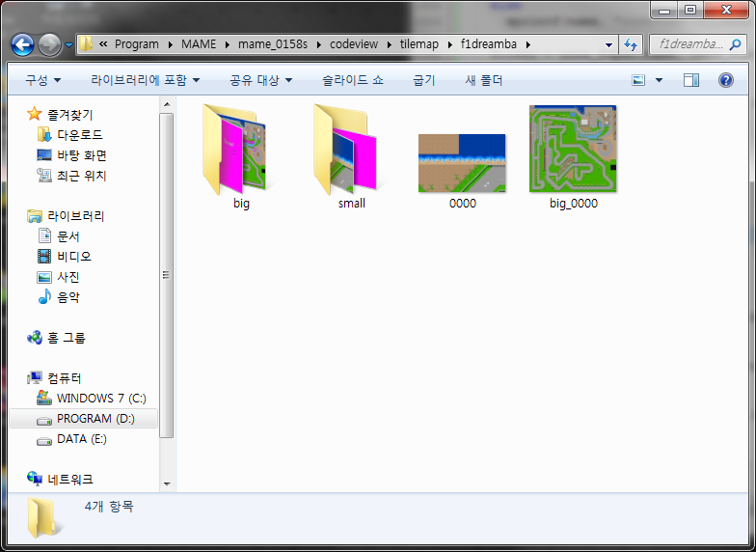This screenshot has height=552, width=756.
Task: Open the WINDOWS 7 (C:) drive
Action: coord(101,398)
